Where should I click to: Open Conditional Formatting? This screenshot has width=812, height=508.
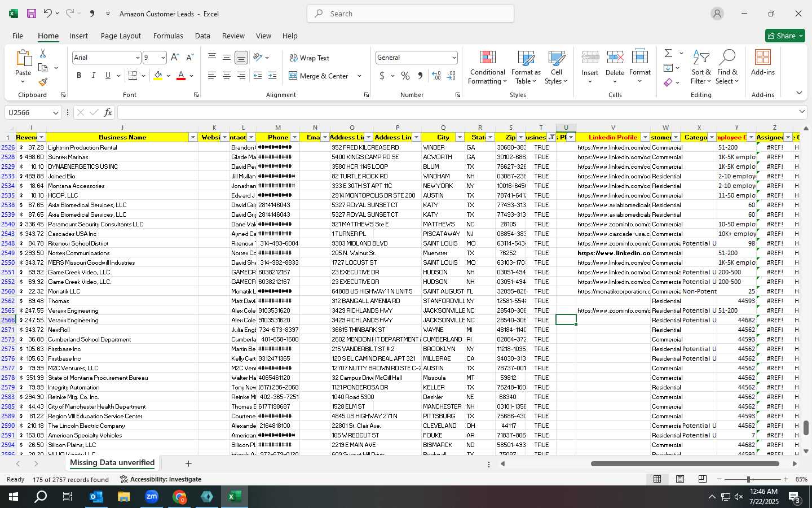[488, 68]
